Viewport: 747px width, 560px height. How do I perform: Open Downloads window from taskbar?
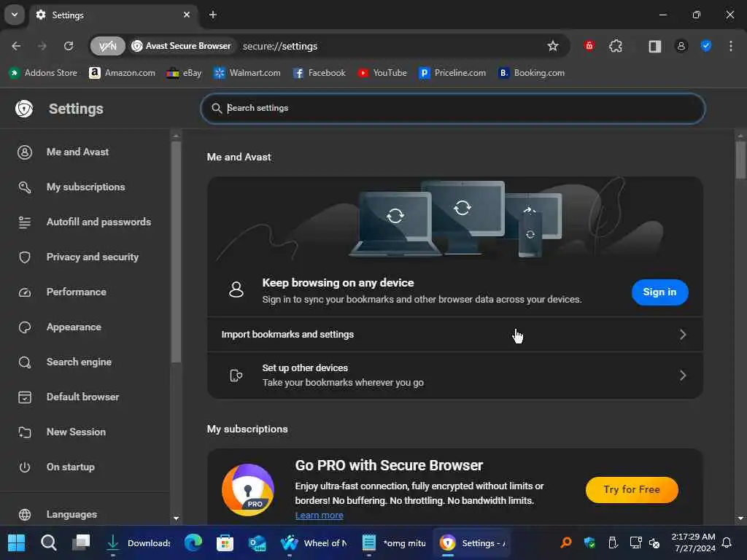click(x=137, y=542)
